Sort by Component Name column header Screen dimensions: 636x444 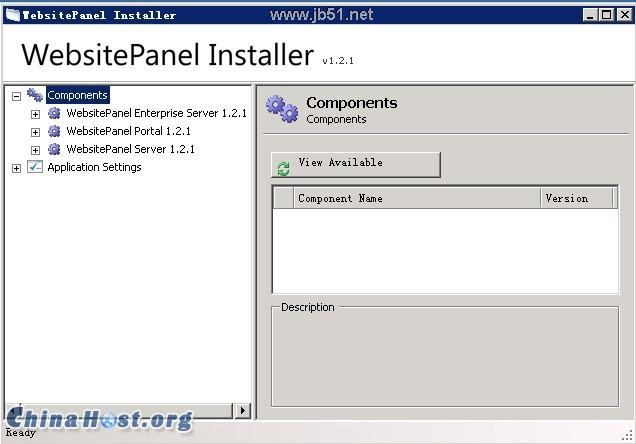[417, 198]
